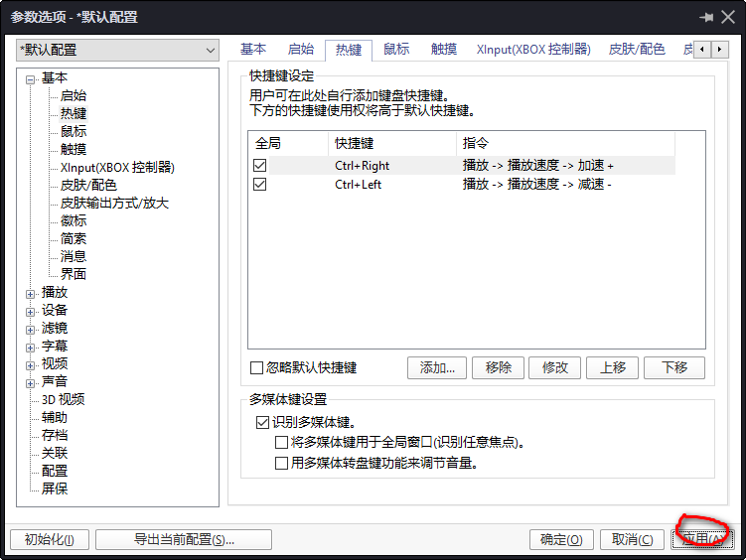Image resolution: width=746 pixels, height=560 pixels.
Task: Expand the 声音 tree node
Action: [x=31, y=383]
